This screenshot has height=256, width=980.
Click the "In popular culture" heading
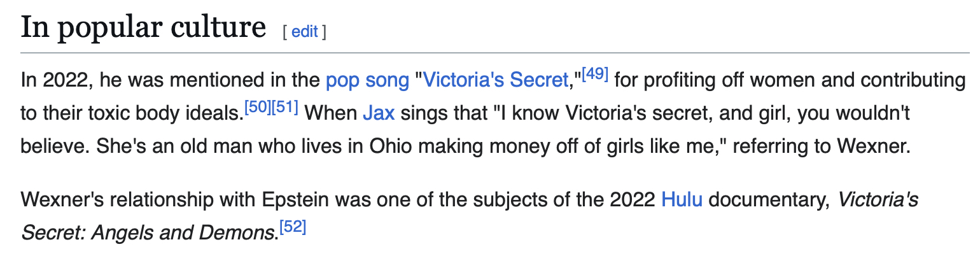point(143,29)
